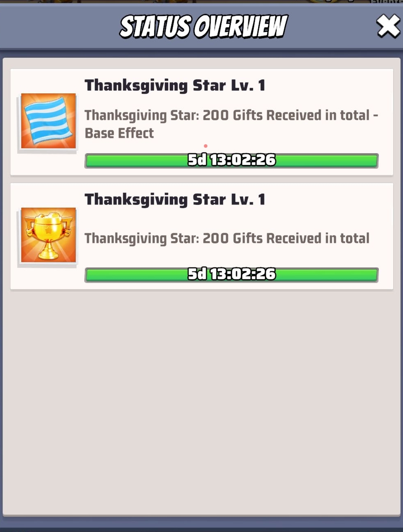The height and width of the screenshot is (532, 403).
Task: Tap the first 5d 13:02:26 timer text
Action: [x=232, y=160]
